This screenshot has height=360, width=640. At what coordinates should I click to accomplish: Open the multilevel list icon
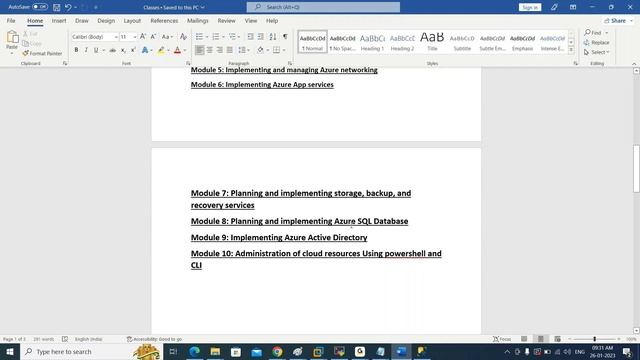pos(232,37)
